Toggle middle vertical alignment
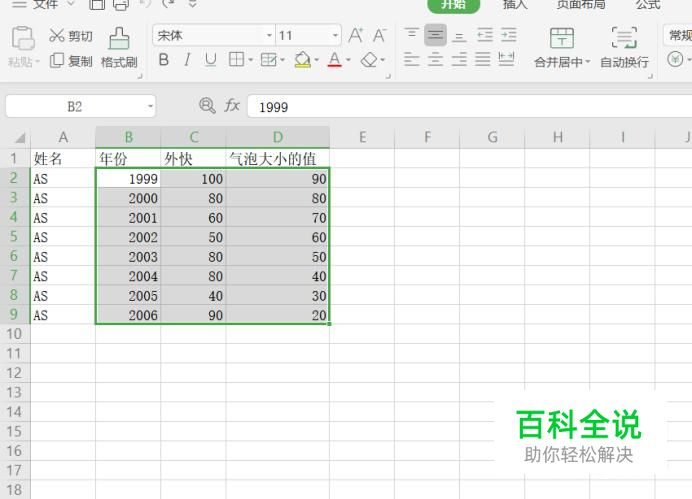 point(435,35)
